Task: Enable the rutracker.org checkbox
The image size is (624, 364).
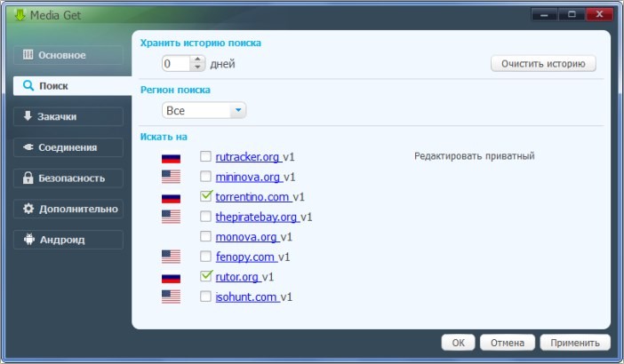Action: point(206,157)
